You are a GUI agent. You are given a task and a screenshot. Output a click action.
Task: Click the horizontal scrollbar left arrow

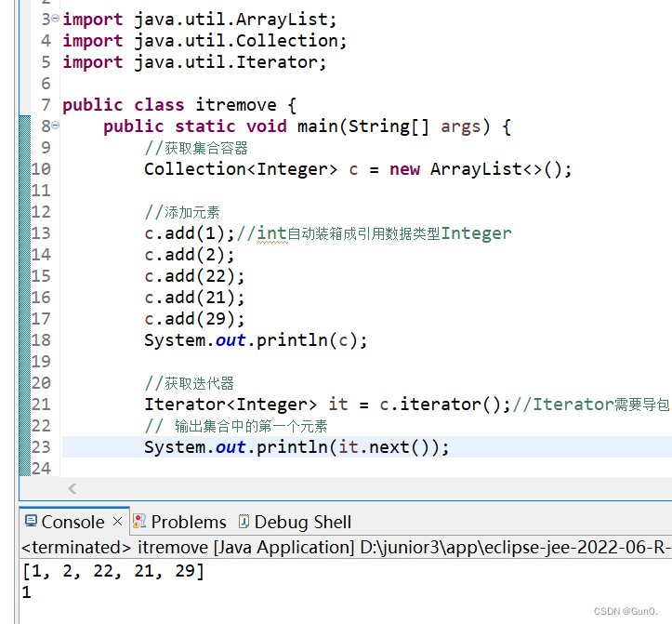click(72, 488)
